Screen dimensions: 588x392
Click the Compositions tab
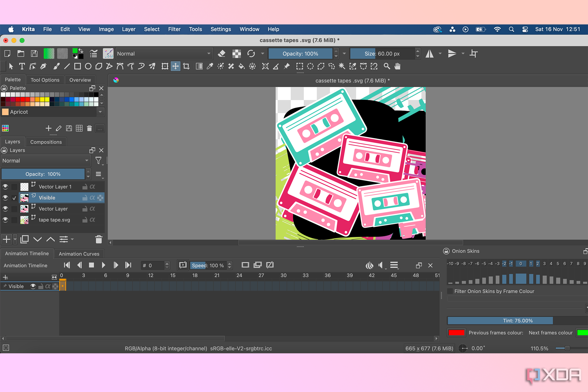point(45,141)
